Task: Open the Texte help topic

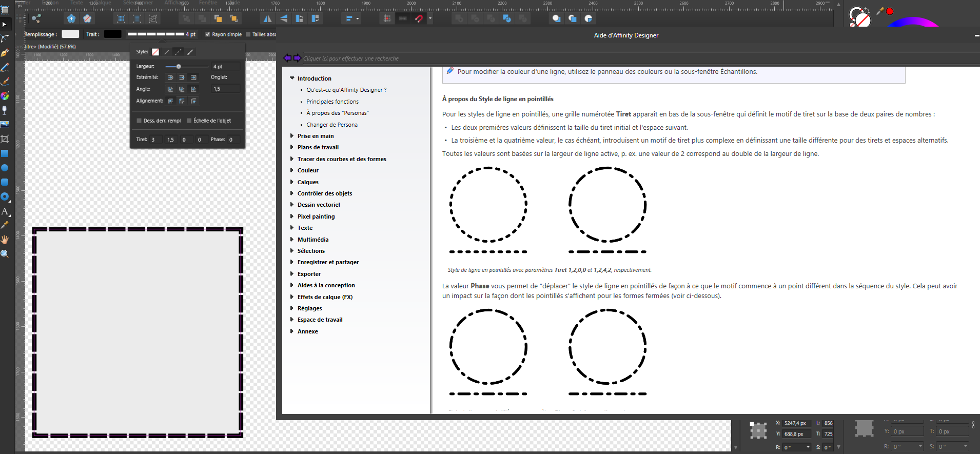Action: click(x=305, y=228)
